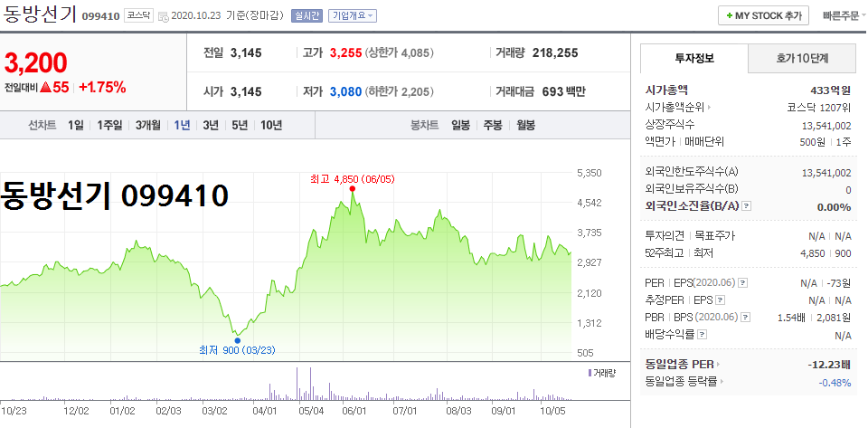Image resolution: width=868 pixels, height=428 pixels.
Task: Switch to the 호가10단계 tab
Action: pyautogui.click(x=802, y=58)
